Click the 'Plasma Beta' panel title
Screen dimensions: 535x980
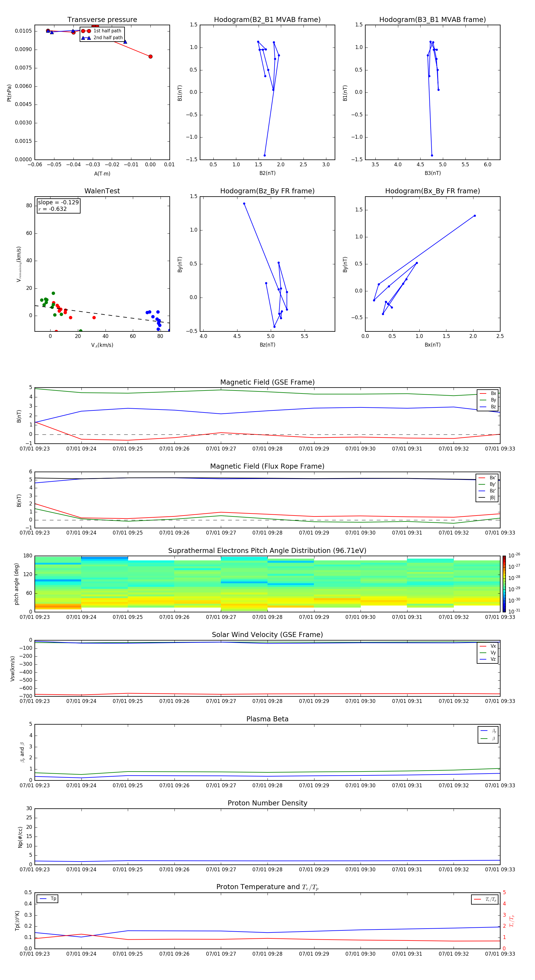[x=267, y=719]
